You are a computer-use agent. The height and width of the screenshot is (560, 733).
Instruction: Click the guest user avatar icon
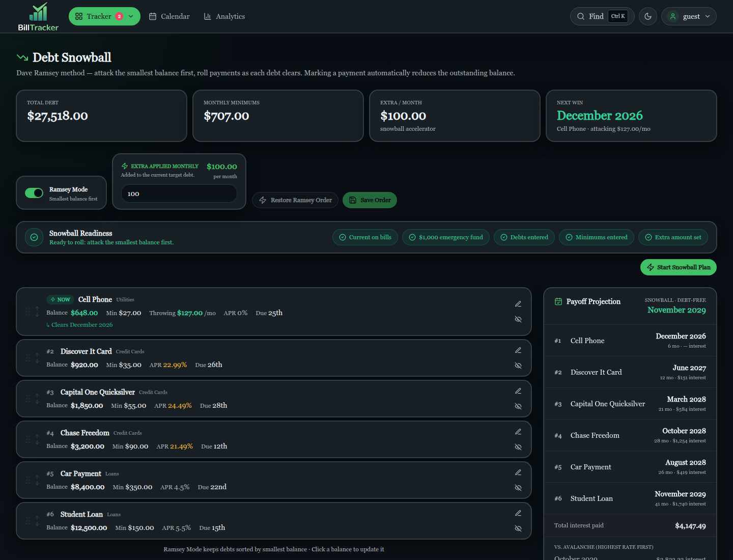point(673,16)
